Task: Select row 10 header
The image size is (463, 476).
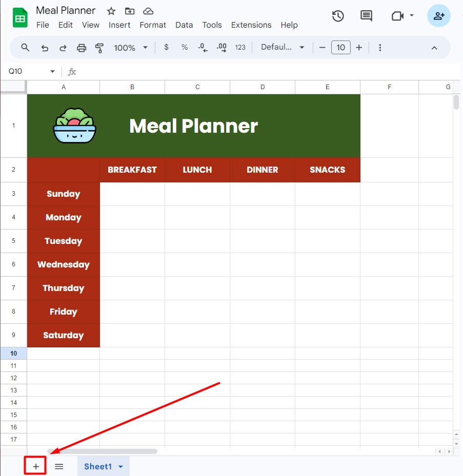Action: coord(14,354)
